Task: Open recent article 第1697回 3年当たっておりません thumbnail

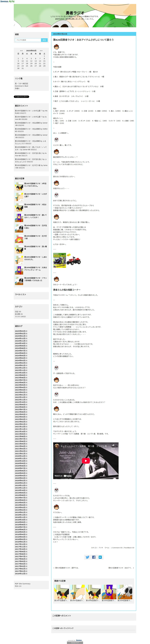Action: (19, 187)
